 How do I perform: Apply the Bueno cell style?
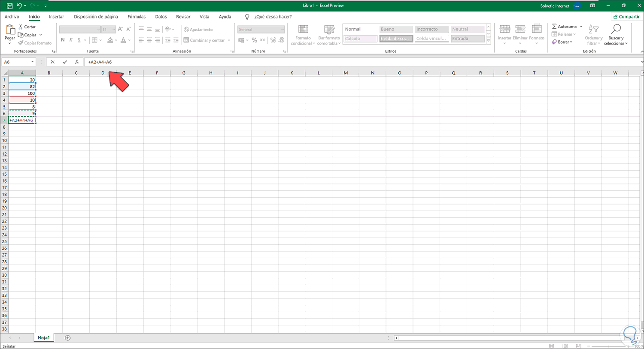pos(396,29)
